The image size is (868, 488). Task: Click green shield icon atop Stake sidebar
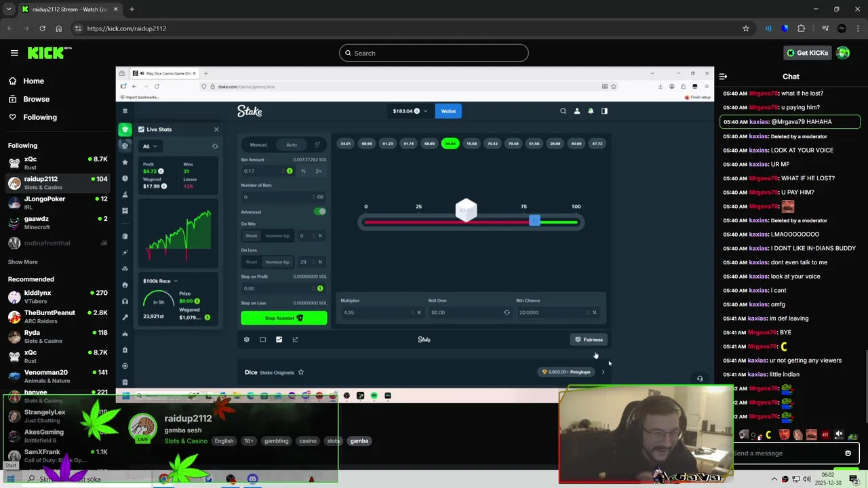125,129
